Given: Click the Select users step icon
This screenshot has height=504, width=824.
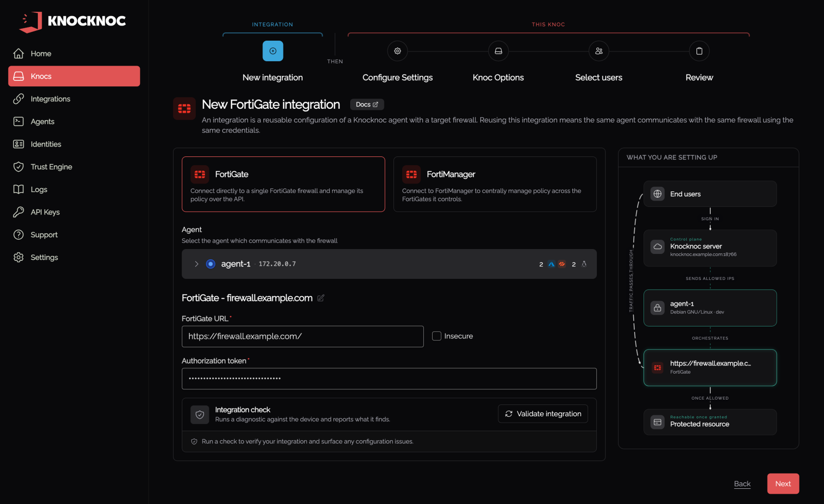Looking at the screenshot, I should [599, 51].
